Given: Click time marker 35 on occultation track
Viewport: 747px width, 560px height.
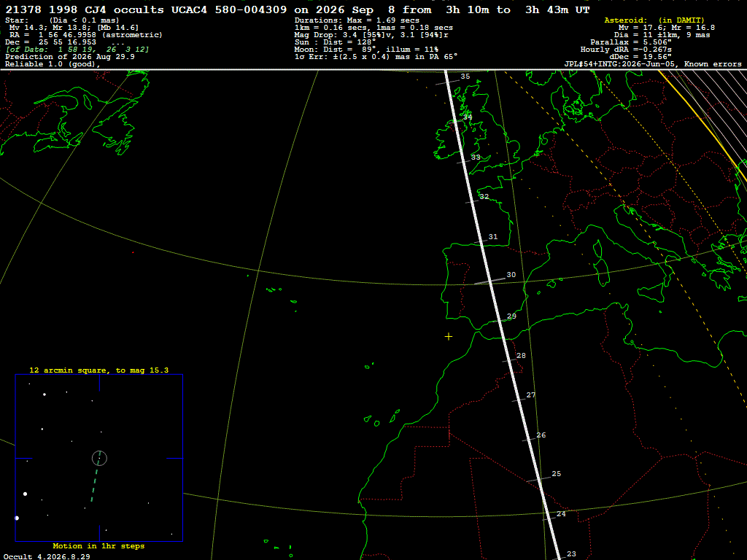Looking at the screenshot, I should click(465, 76).
